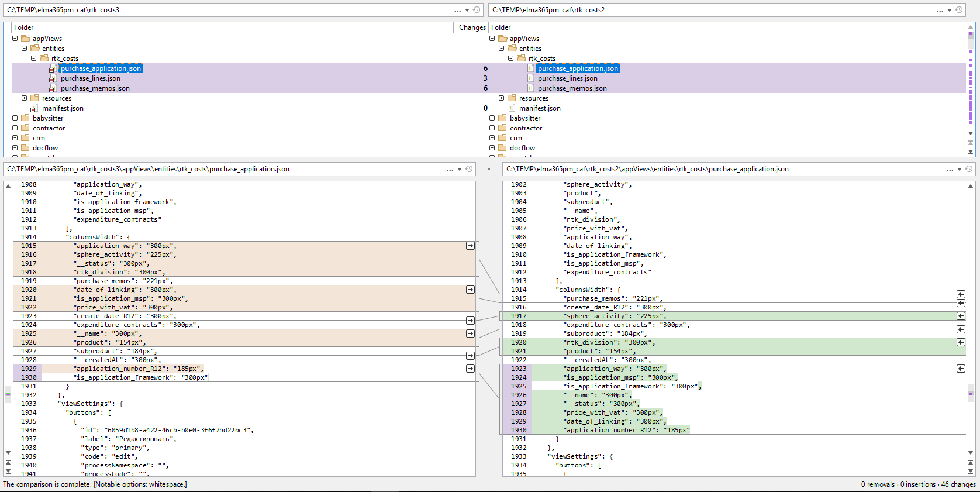Image resolution: width=980 pixels, height=492 pixels.
Task: Click right-pane merge arrow at purchase_memos line 1915
Action: (x=961, y=294)
